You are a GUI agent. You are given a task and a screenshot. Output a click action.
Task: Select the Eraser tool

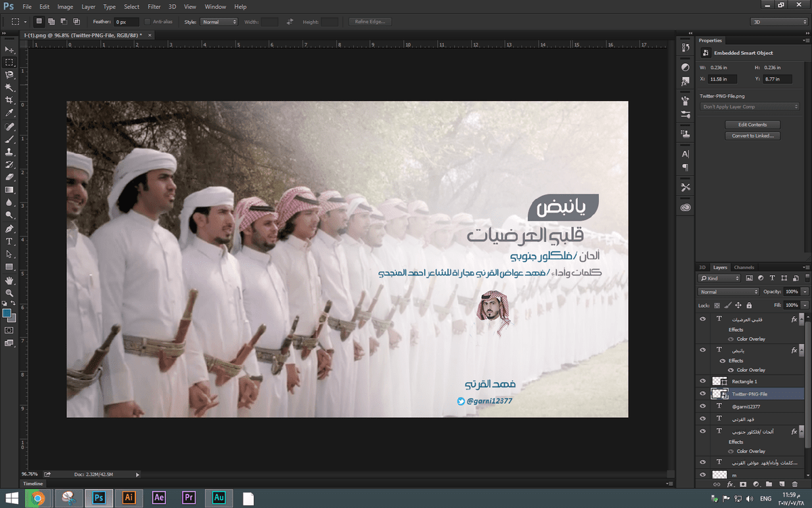(9, 177)
